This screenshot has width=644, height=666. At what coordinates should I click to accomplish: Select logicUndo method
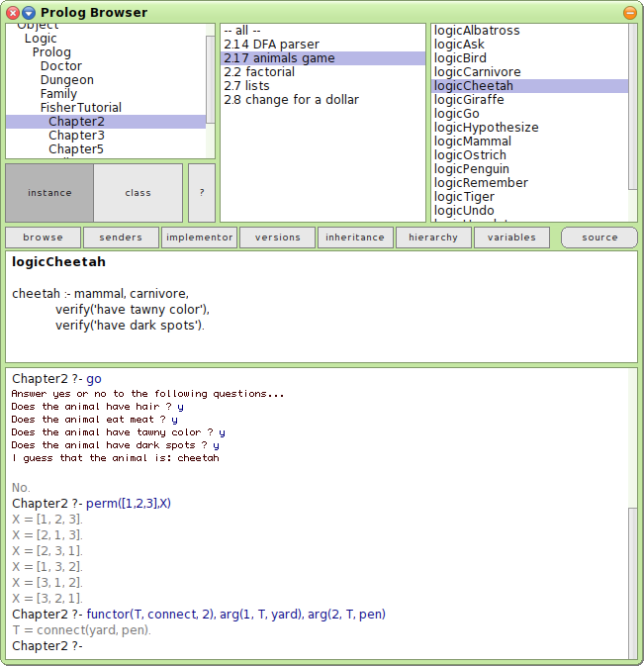tap(530, 210)
